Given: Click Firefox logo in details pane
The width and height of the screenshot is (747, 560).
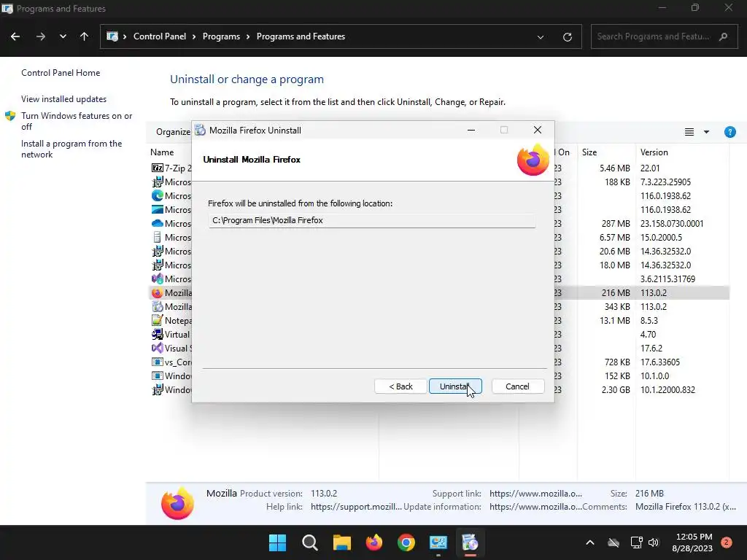Looking at the screenshot, I should (178, 503).
